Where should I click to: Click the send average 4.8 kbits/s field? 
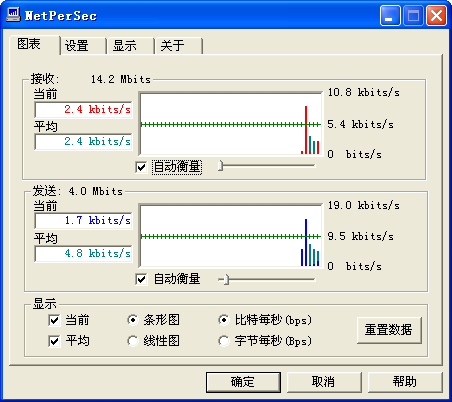tap(83, 254)
